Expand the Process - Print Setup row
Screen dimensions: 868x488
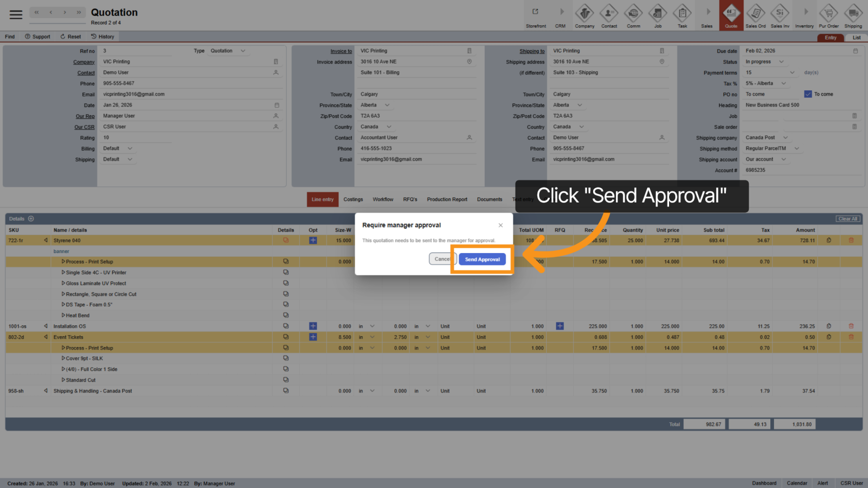(64, 262)
